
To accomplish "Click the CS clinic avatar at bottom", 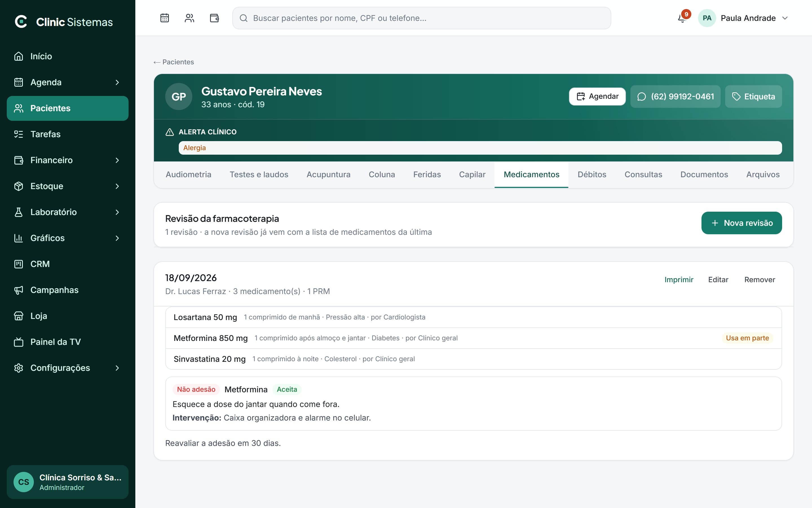I will click(x=23, y=482).
